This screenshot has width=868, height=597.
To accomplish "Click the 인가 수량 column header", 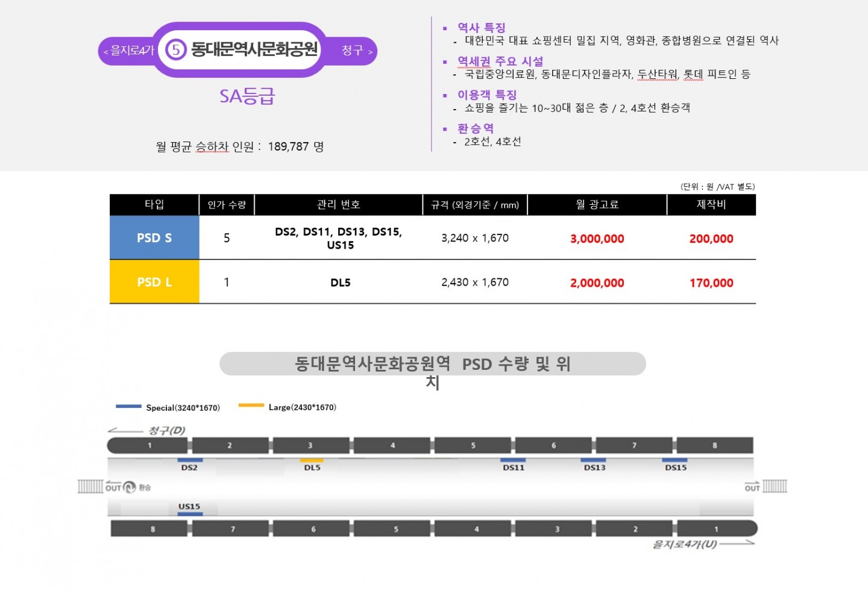I will [227, 204].
